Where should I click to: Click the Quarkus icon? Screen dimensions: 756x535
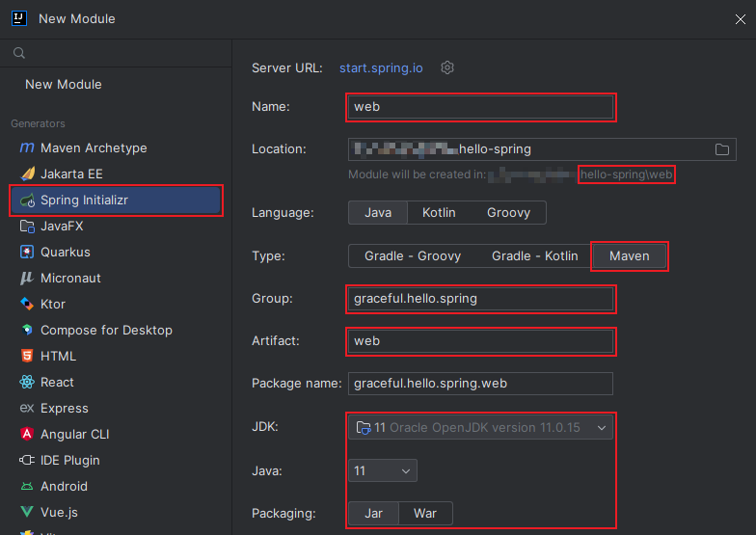[x=27, y=253]
